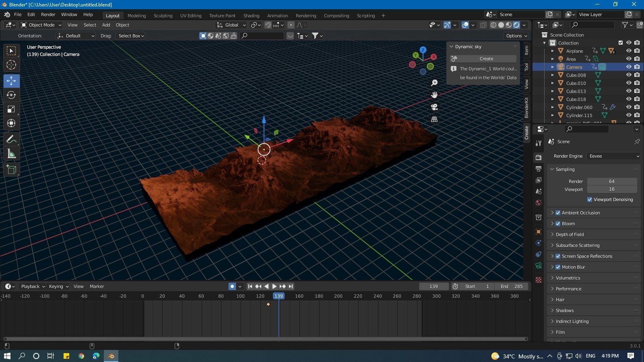This screenshot has height=362, width=644.
Task: Toggle camera view with camera icon
Action: point(434,107)
